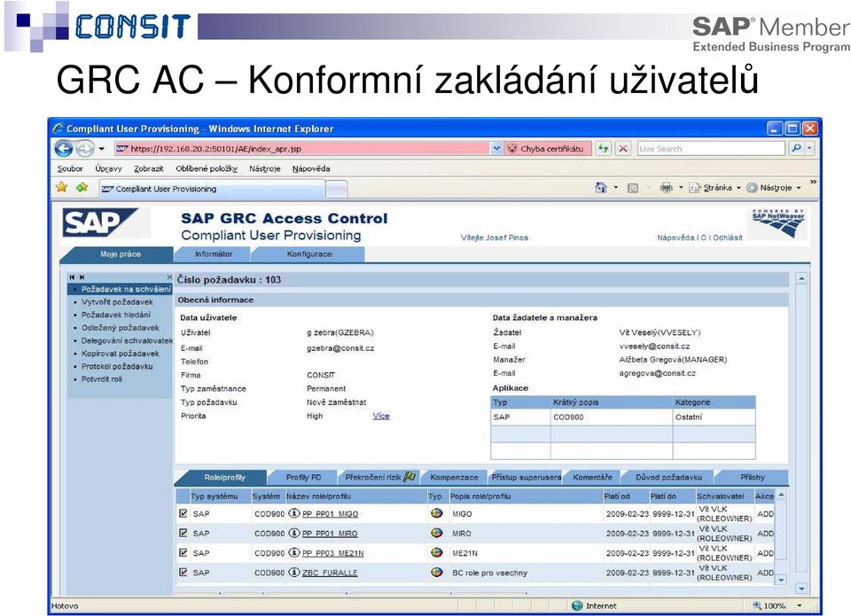This screenshot has height=616, width=851.
Task: Click the Live Search input box
Action: coord(712,148)
